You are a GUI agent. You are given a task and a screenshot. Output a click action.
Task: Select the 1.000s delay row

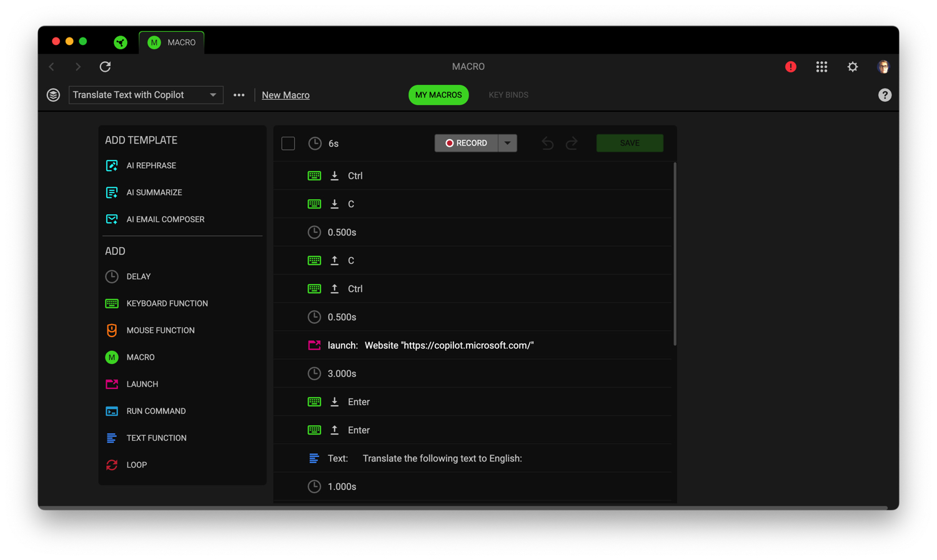click(x=473, y=486)
